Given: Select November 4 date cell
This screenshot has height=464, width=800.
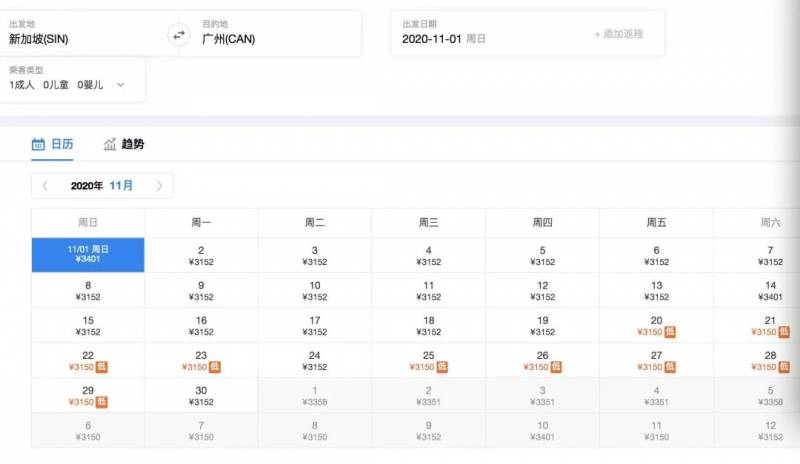Looking at the screenshot, I should 429,255.
